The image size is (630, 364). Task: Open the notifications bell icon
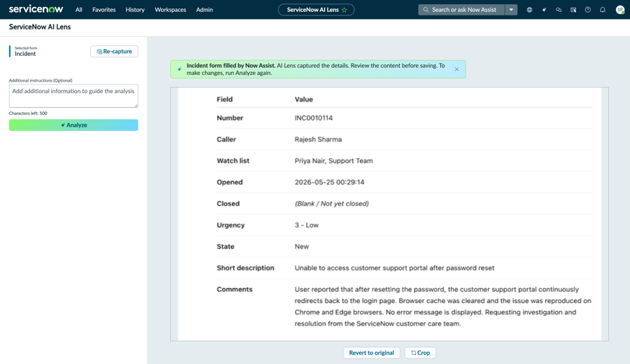pyautogui.click(x=603, y=10)
